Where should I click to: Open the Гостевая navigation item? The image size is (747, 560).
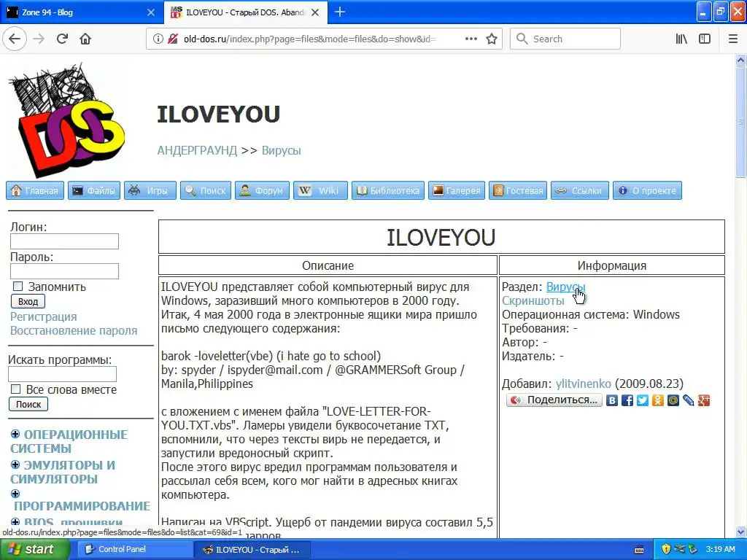click(x=518, y=190)
